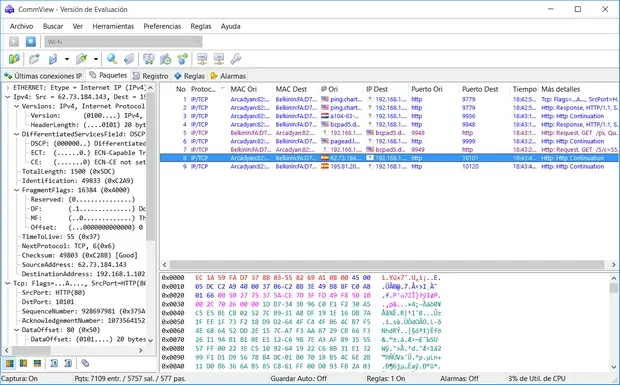Screen dimensions: 620x385
Task: Click the open folder toolbar icon
Action: click(34, 59)
